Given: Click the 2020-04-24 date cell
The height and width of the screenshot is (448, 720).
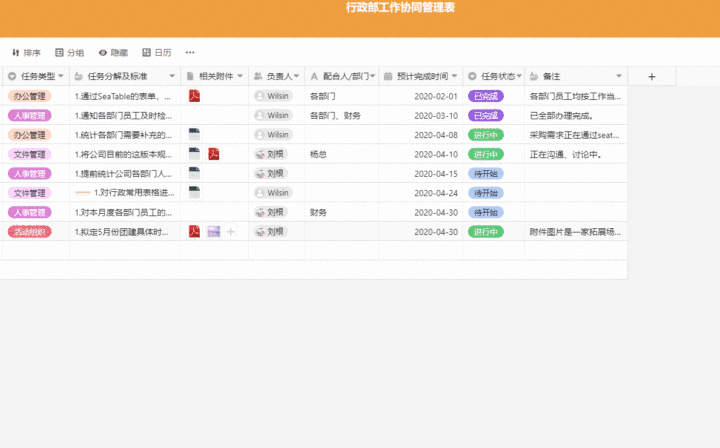Looking at the screenshot, I should [x=421, y=193].
